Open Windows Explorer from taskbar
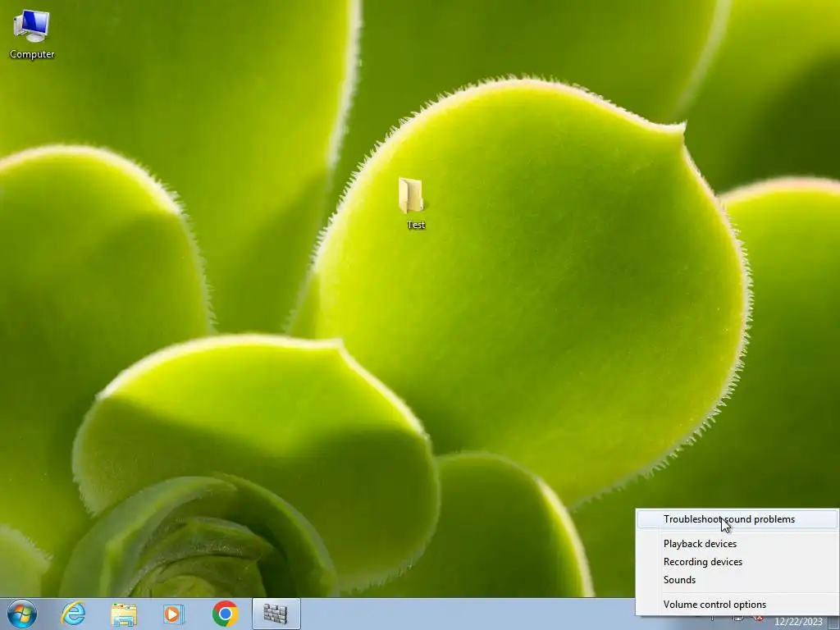 tap(124, 614)
